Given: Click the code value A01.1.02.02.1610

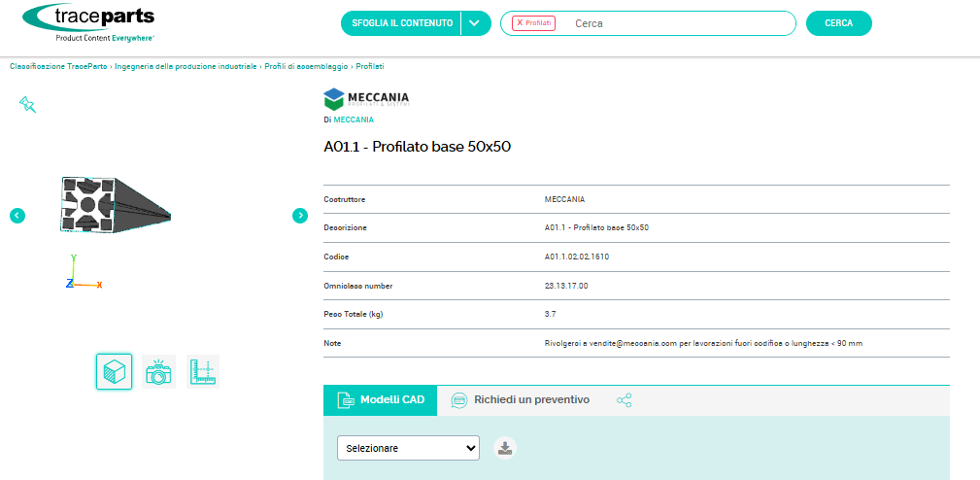Looking at the screenshot, I should 577,257.
